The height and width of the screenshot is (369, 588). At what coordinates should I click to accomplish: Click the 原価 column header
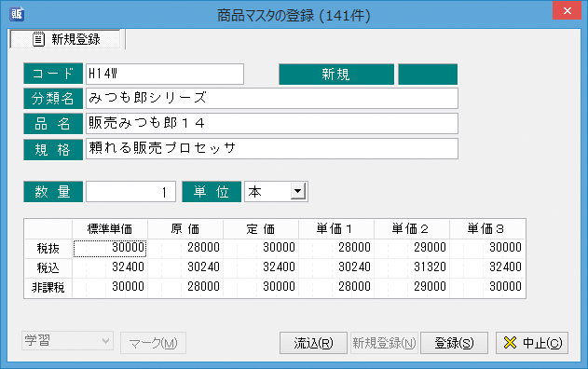[x=185, y=228]
